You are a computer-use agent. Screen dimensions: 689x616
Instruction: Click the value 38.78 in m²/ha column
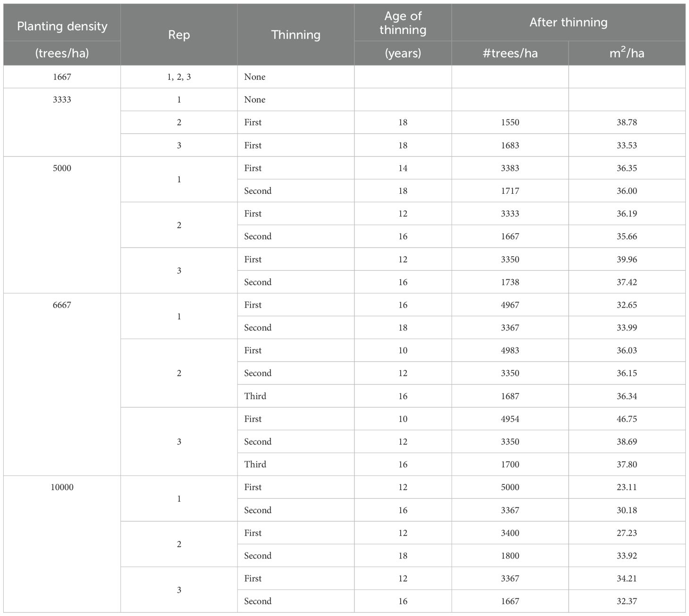[x=626, y=122]
